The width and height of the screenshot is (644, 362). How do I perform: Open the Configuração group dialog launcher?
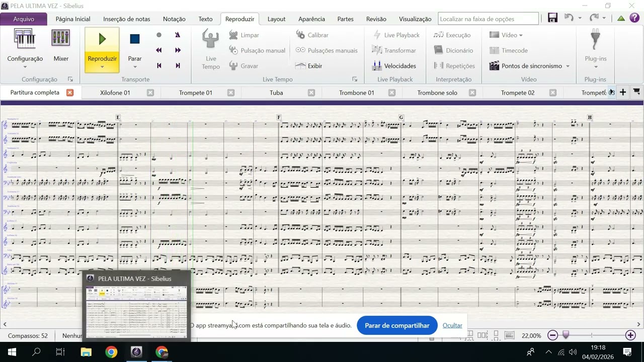70,79
